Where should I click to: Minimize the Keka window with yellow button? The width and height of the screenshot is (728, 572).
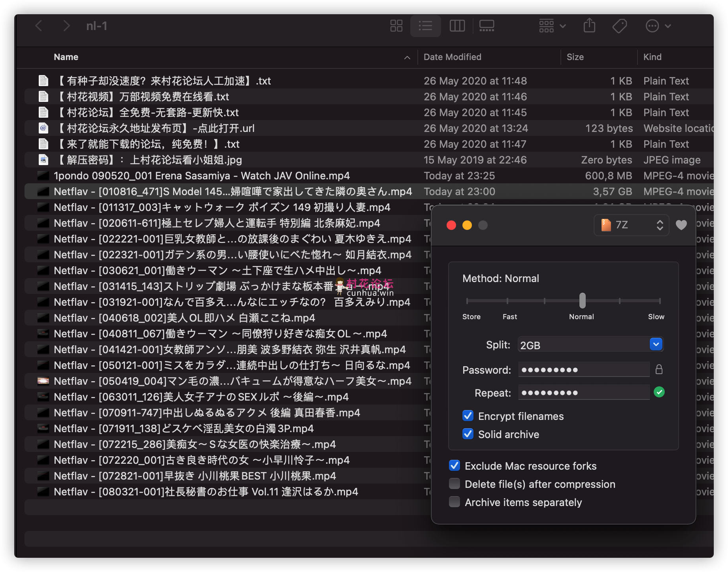(467, 225)
